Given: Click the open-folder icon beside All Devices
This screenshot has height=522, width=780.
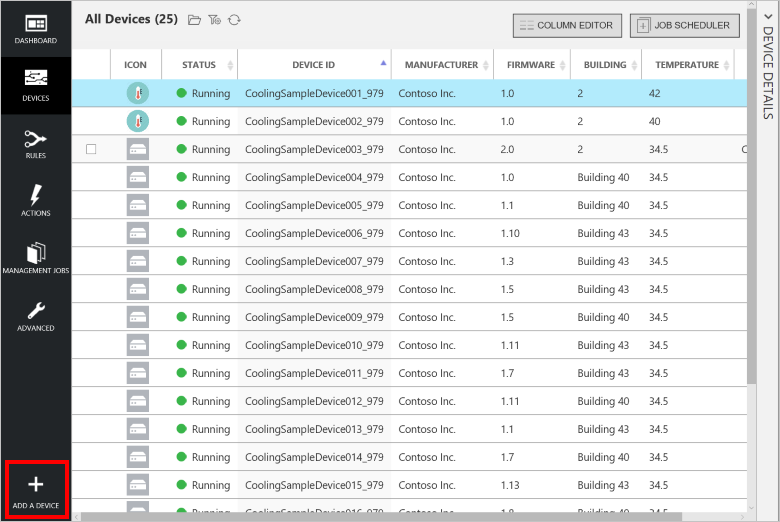Looking at the screenshot, I should tap(194, 20).
